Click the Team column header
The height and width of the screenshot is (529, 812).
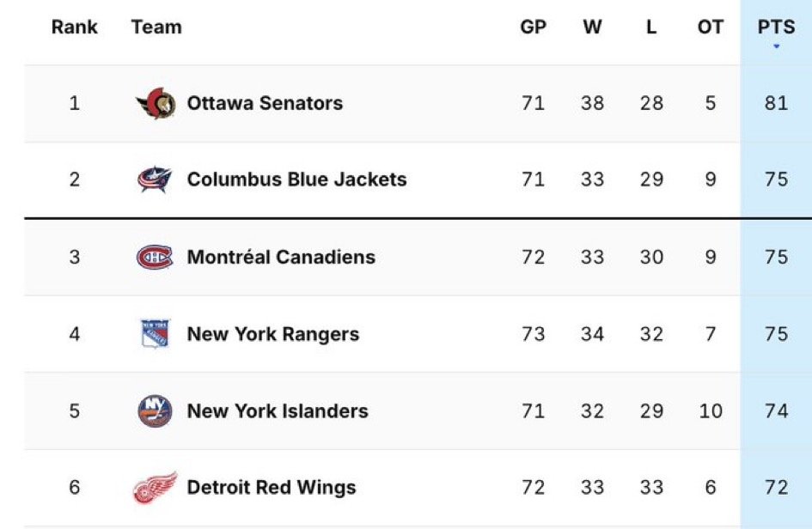[156, 27]
